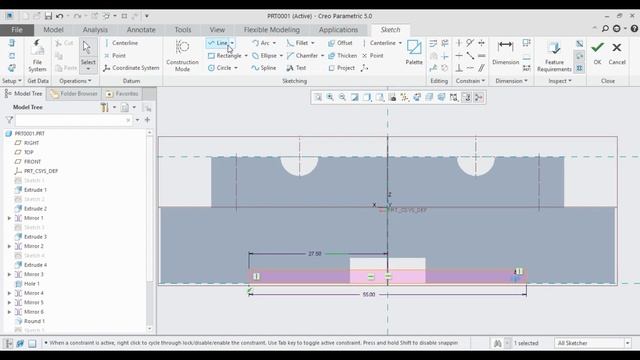Screen dimensions: 640x360
Task: Open the Constrain group dropdown
Action: [470, 81]
